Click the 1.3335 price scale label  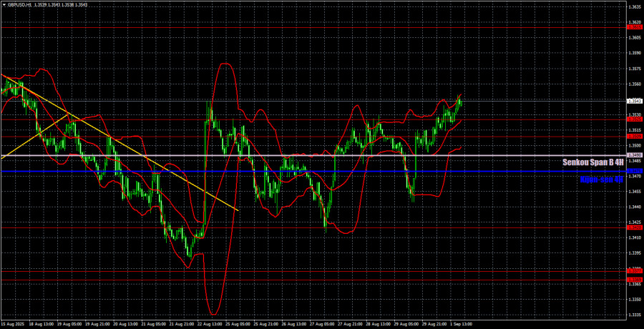point(634,315)
